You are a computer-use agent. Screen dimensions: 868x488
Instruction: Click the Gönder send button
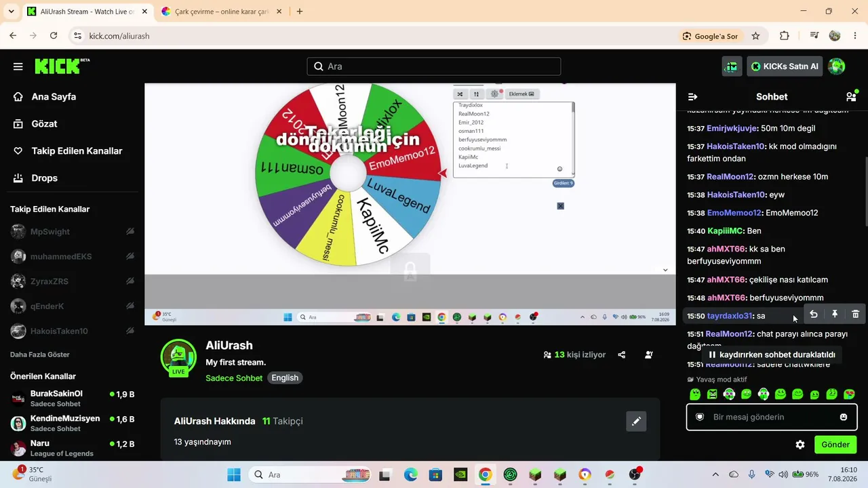point(835,445)
